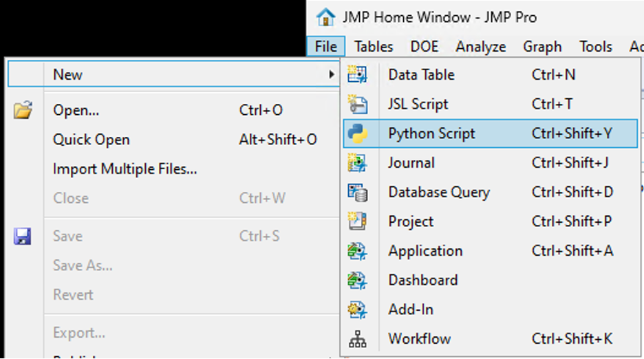Click the Application icon
This screenshot has height=359, width=644.
358,251
